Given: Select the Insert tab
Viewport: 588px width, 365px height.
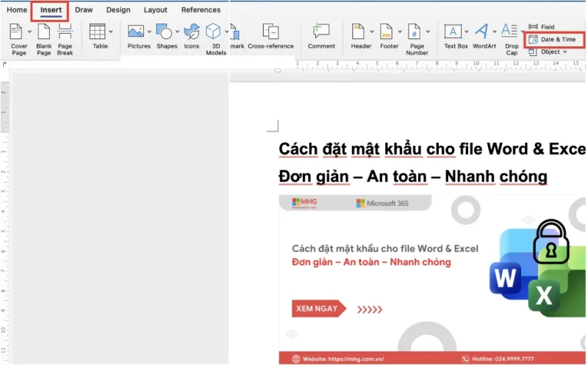Looking at the screenshot, I should tap(51, 10).
